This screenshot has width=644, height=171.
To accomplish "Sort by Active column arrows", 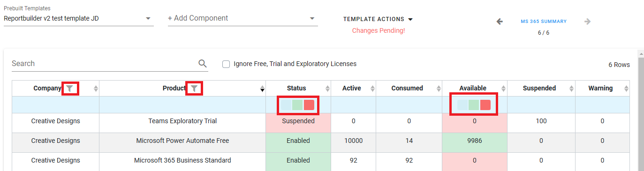I will click(x=373, y=89).
